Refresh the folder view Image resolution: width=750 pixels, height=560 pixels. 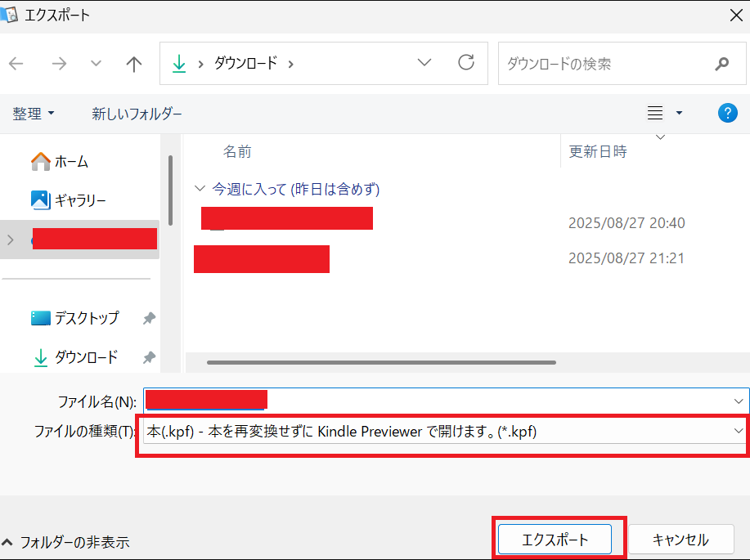(x=466, y=63)
